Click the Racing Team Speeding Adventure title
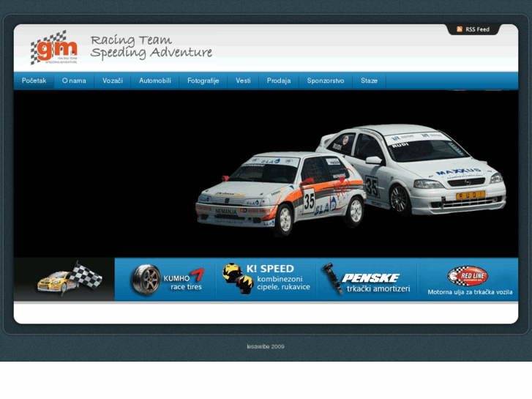Image resolution: width=532 pixels, height=399 pixels. [151, 47]
